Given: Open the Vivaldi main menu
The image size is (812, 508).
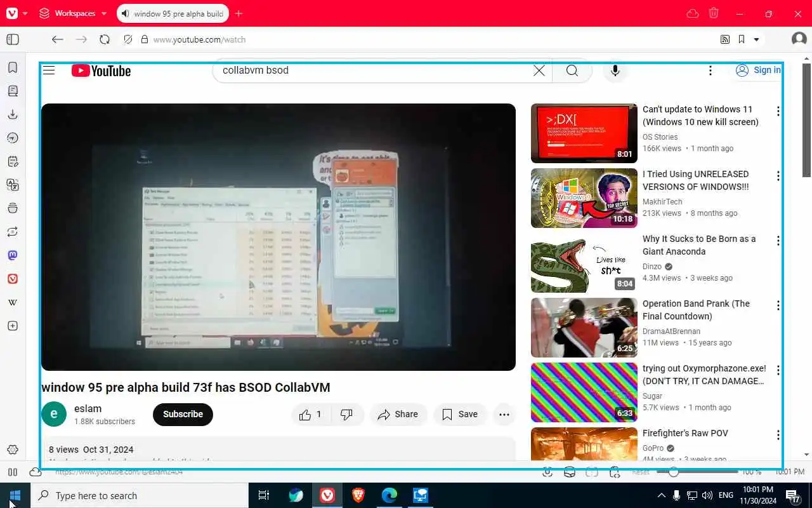Looking at the screenshot, I should point(12,13).
